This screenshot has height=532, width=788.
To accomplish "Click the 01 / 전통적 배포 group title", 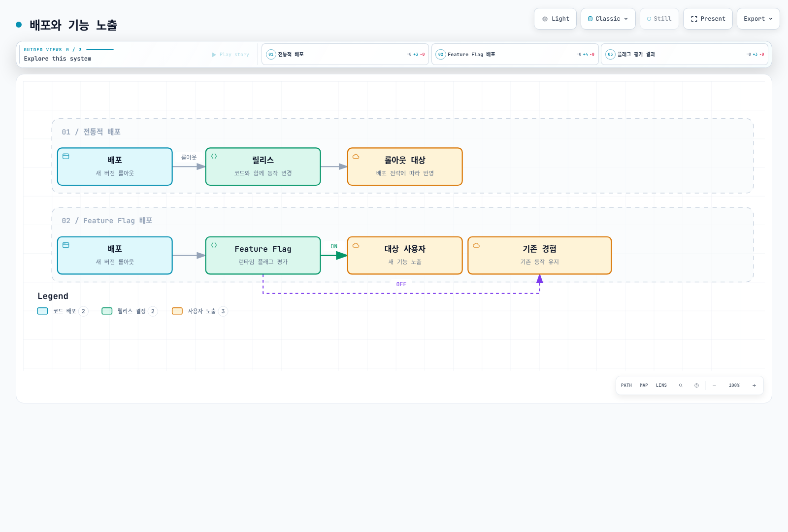I will (91, 132).
